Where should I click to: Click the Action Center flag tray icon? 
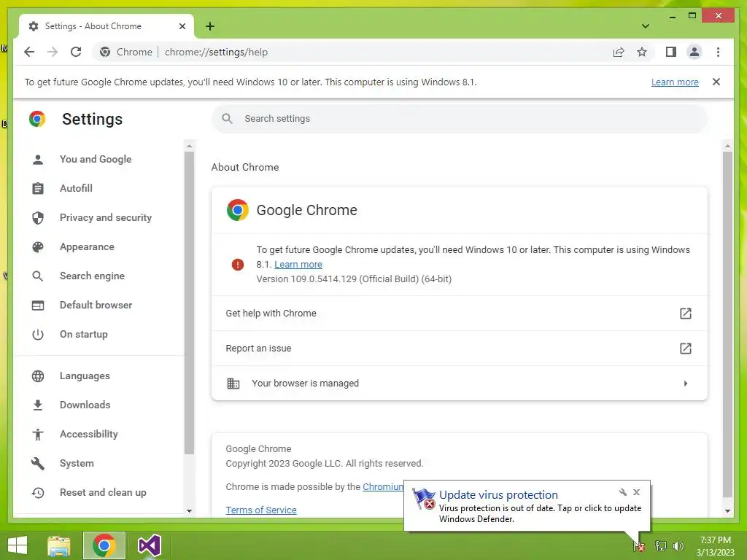click(639, 546)
